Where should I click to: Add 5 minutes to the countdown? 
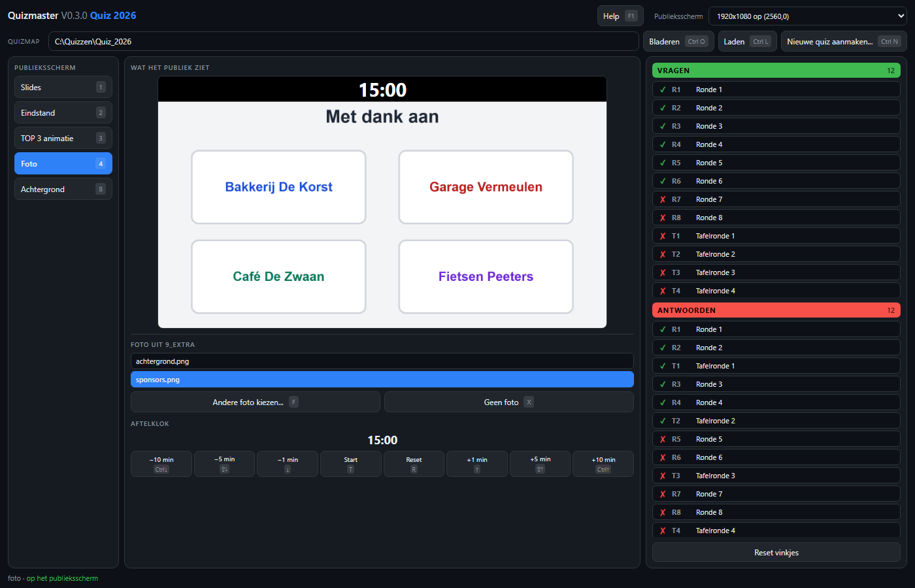pyautogui.click(x=541, y=464)
